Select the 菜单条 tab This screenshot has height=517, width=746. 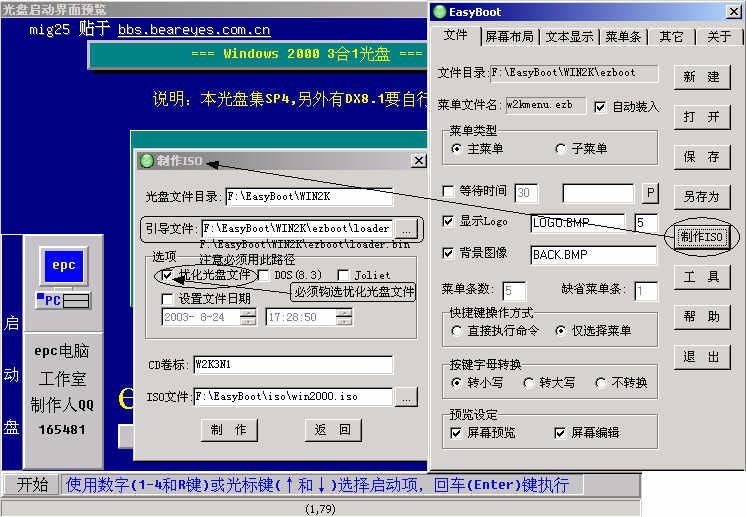[x=623, y=36]
